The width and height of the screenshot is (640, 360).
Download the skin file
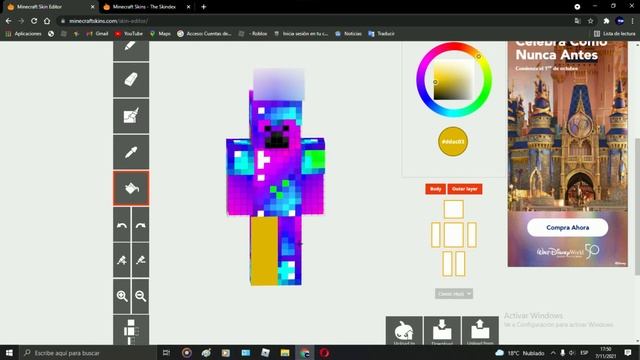click(442, 331)
